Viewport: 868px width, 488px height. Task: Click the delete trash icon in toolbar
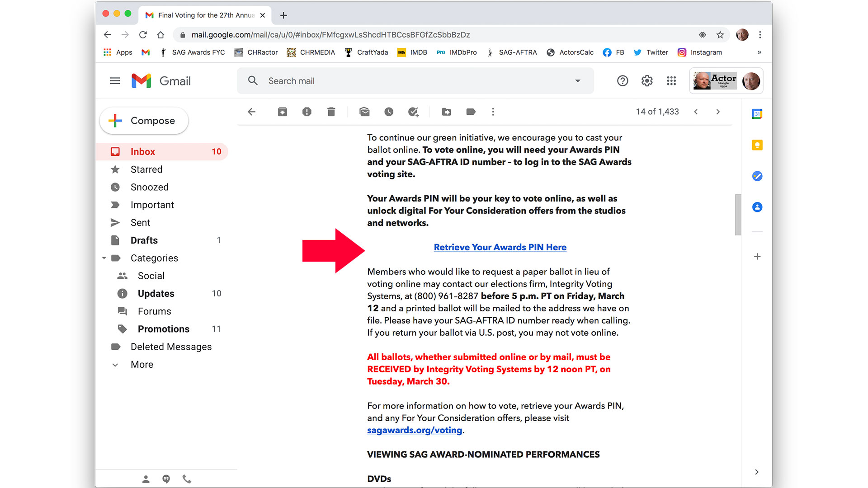[332, 112]
